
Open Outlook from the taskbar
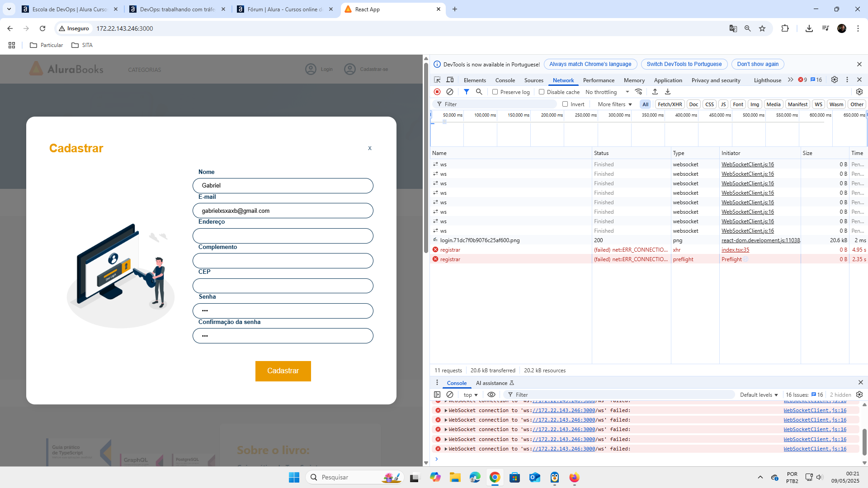535,477
